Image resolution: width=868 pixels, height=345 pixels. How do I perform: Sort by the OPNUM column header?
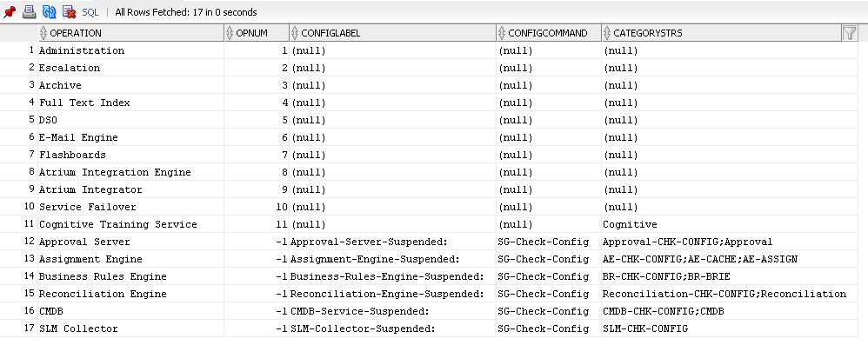click(x=257, y=33)
